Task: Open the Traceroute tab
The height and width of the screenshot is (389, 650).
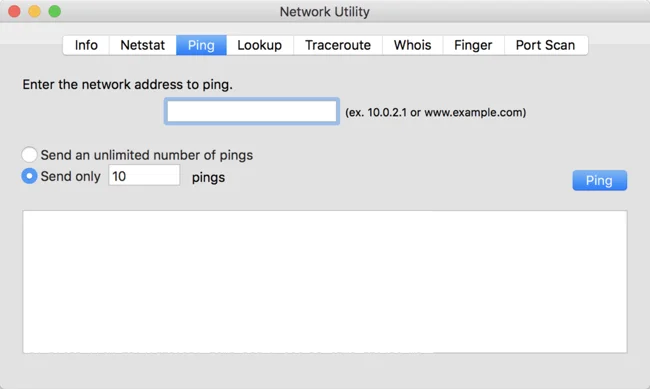Action: (338, 45)
